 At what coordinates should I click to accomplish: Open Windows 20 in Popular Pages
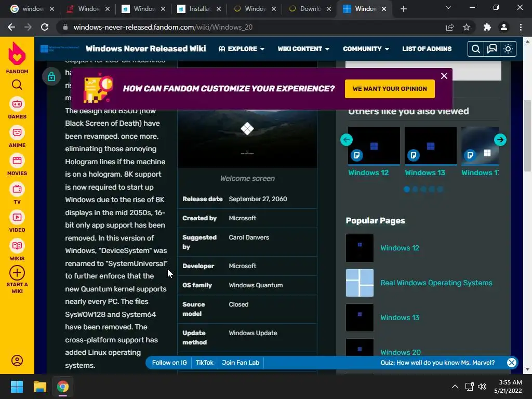(401, 352)
